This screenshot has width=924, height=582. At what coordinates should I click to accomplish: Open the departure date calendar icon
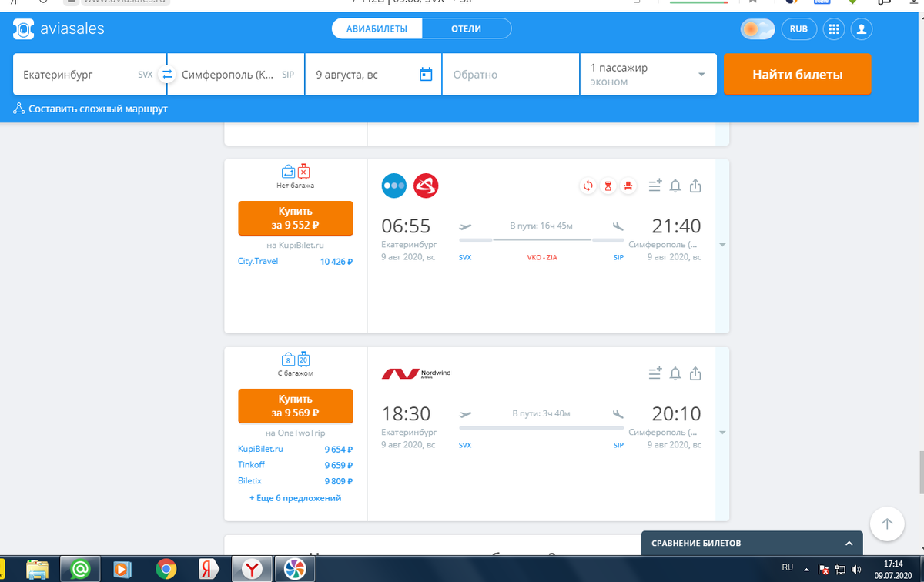coord(426,75)
